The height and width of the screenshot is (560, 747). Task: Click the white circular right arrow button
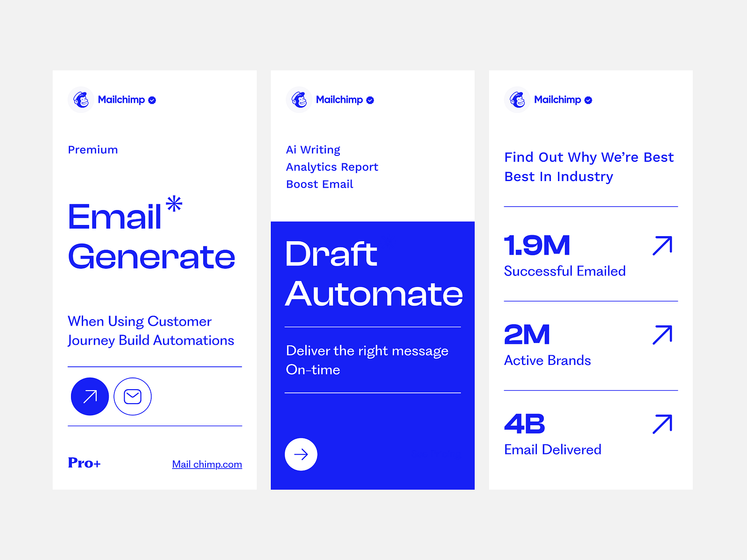[301, 454]
